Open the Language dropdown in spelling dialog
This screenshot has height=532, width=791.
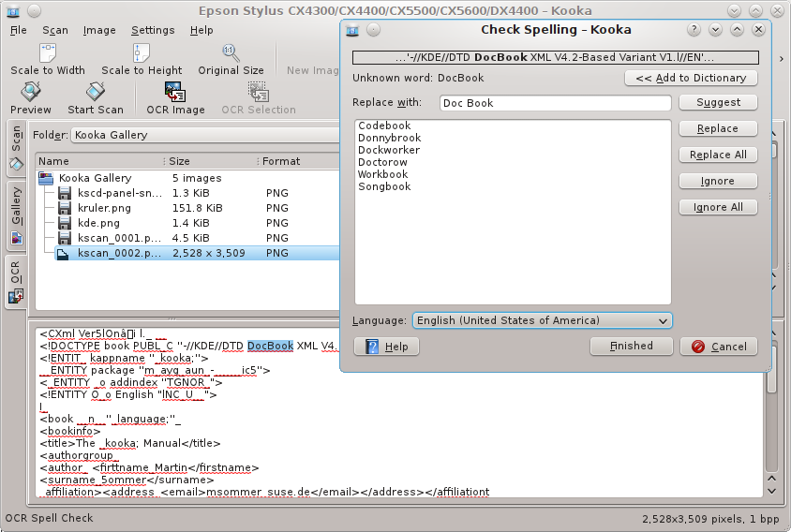point(543,320)
